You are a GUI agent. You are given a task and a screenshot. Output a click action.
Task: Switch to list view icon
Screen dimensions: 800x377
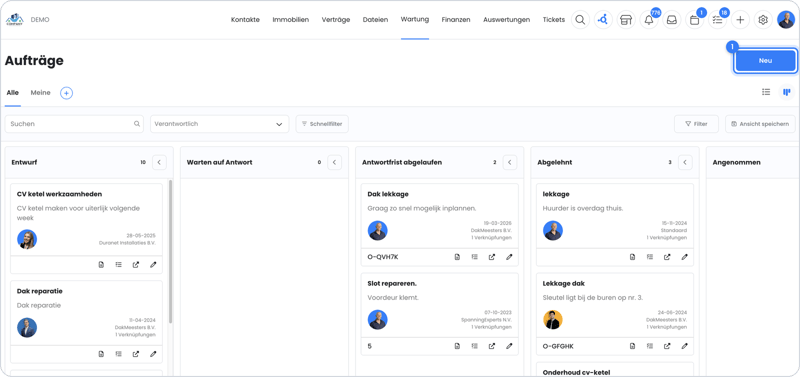[766, 92]
